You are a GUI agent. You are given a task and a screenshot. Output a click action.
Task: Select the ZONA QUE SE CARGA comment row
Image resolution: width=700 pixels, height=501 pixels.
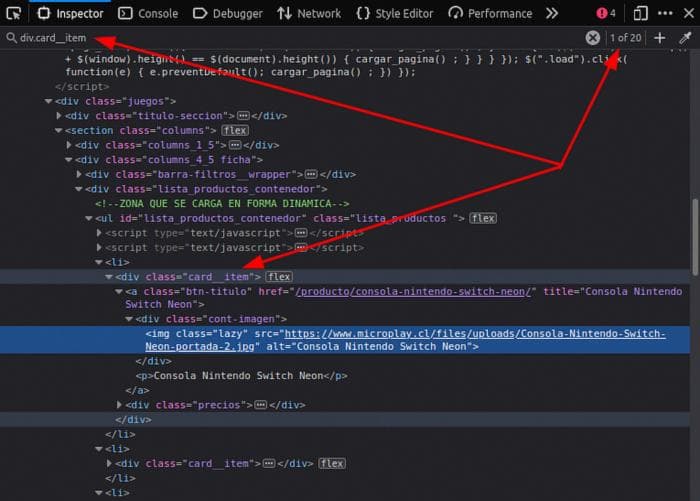click(x=222, y=204)
